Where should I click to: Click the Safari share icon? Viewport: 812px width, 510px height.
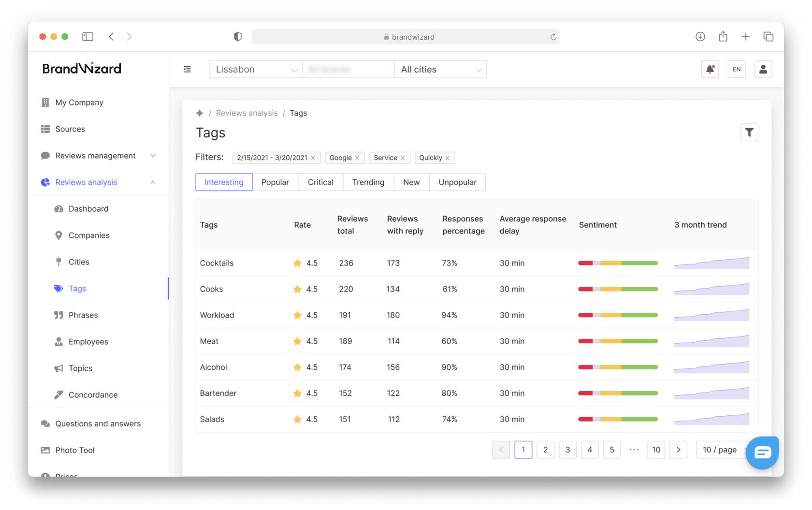[x=723, y=36]
